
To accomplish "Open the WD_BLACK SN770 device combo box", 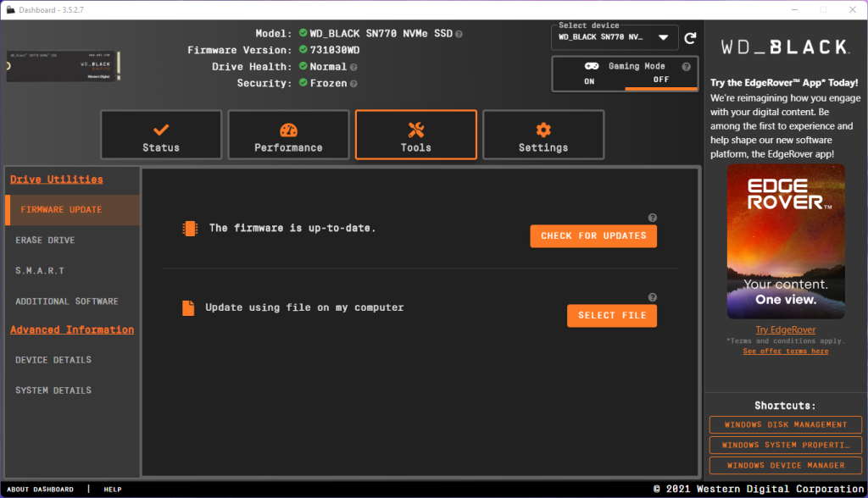I will pyautogui.click(x=615, y=37).
